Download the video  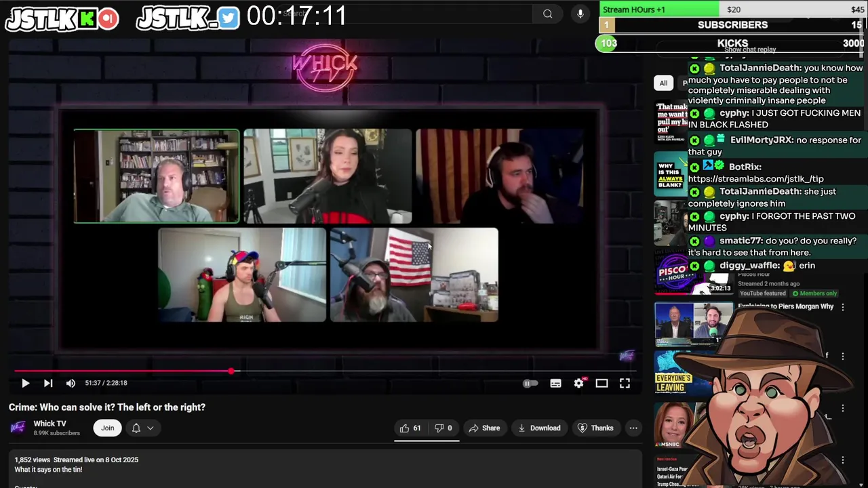click(539, 428)
